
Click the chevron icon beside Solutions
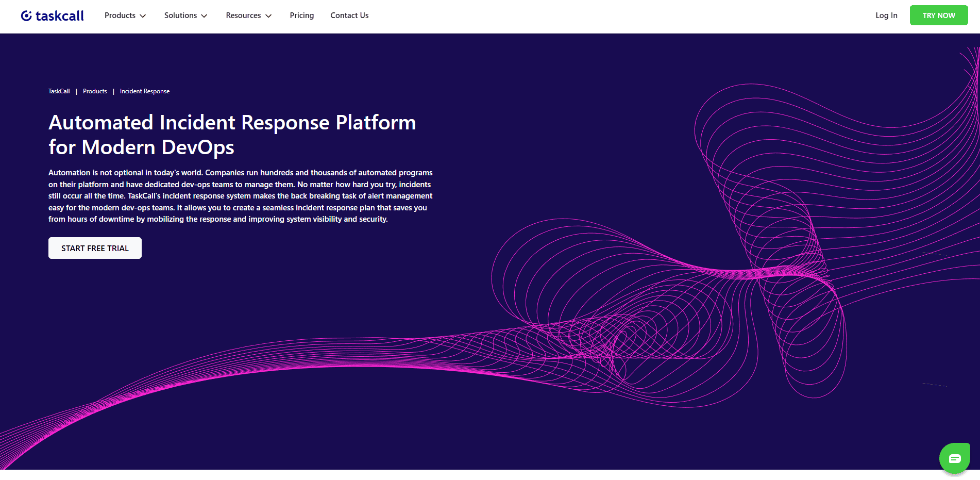[204, 15]
